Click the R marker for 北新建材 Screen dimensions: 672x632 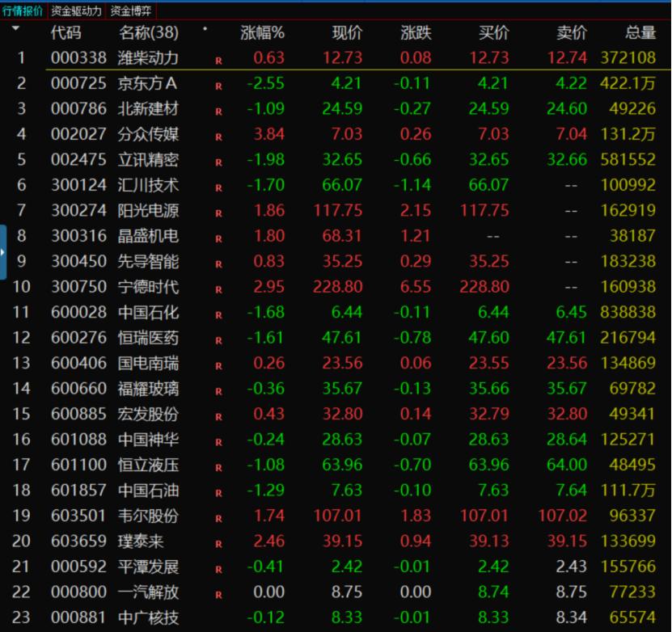[x=218, y=112]
